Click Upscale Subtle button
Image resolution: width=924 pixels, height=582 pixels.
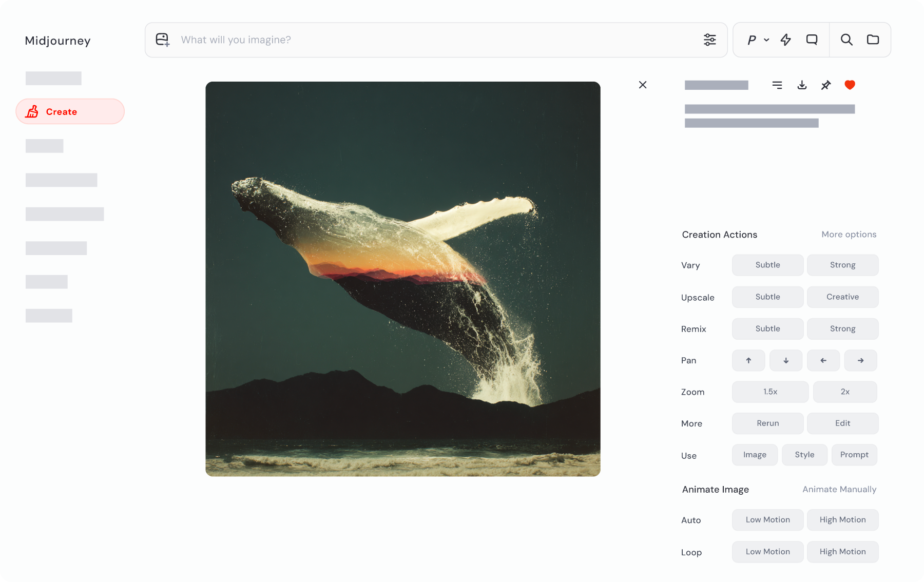click(x=767, y=297)
